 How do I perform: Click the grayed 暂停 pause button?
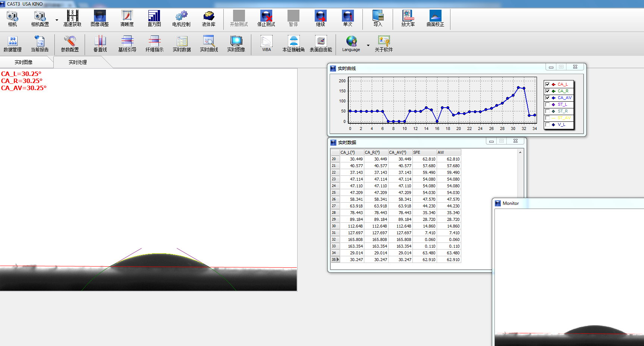pos(293,19)
